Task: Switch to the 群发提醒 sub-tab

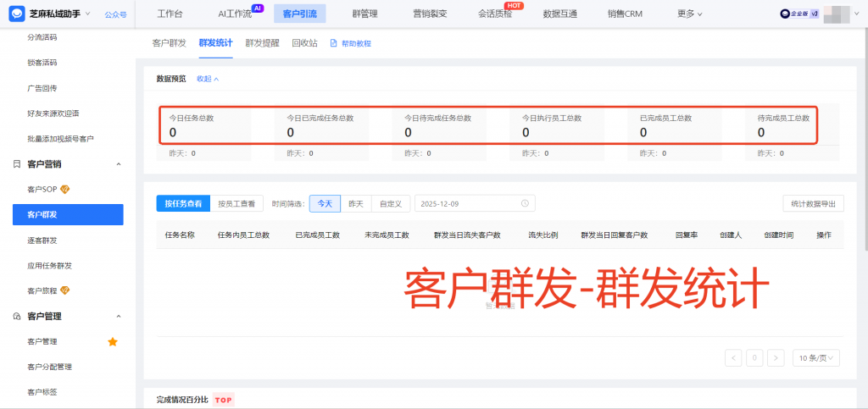Action: (x=263, y=43)
